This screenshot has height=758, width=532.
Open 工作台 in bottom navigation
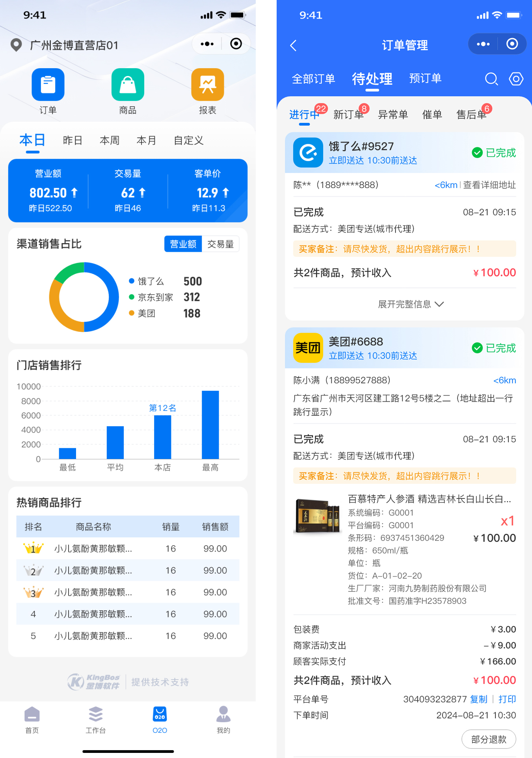tap(96, 719)
